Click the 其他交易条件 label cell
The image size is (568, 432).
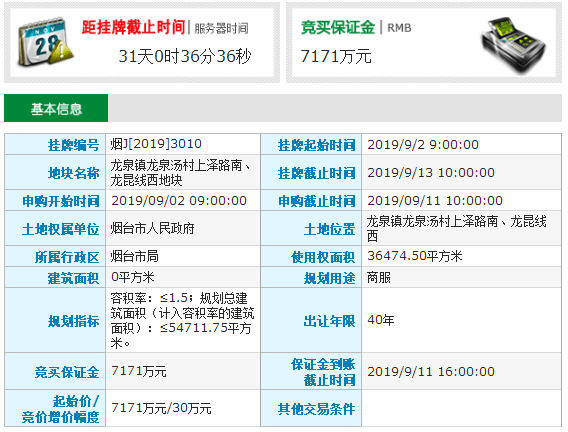[x=311, y=408]
